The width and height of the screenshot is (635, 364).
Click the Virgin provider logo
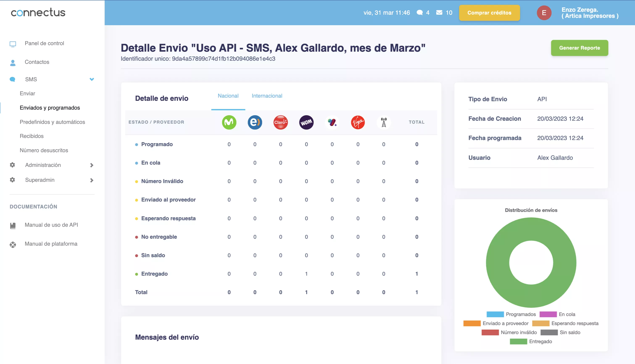[358, 123]
